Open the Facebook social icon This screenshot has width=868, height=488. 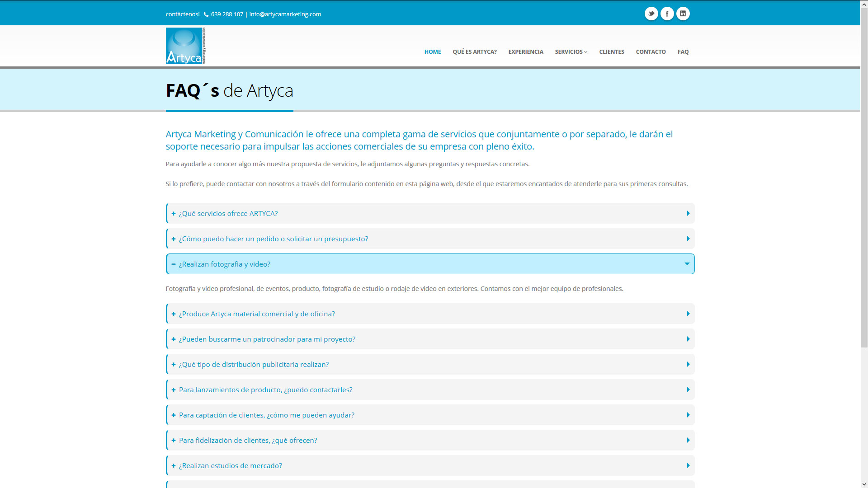667,14
